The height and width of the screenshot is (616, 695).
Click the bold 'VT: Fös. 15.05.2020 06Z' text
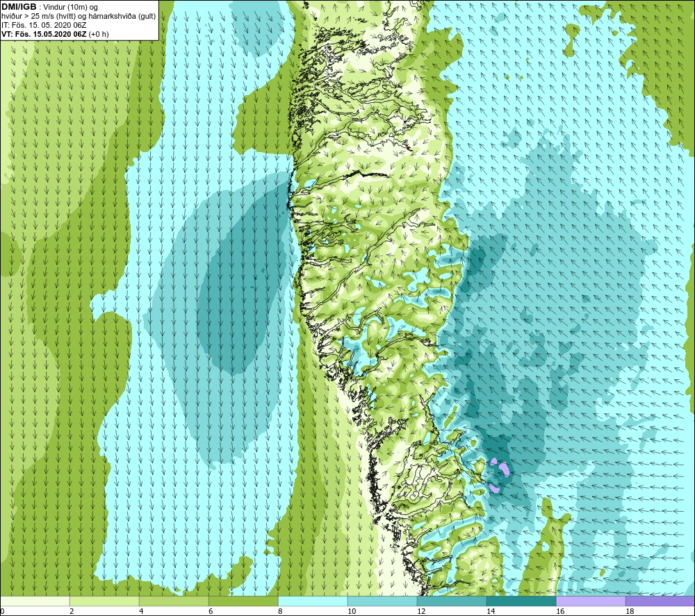(44, 33)
